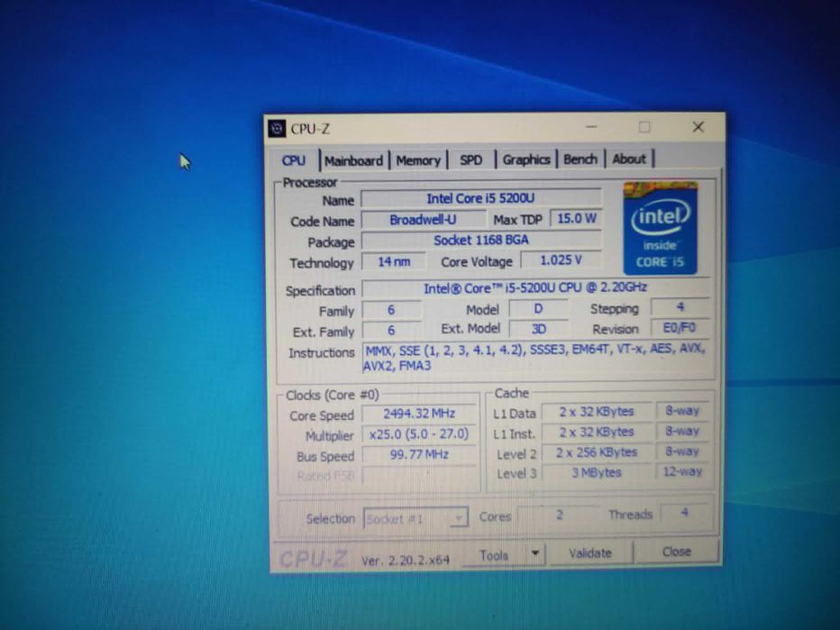This screenshot has height=630, width=840.
Task: Click the Intel Core i5 logo badge
Action: pos(660,228)
